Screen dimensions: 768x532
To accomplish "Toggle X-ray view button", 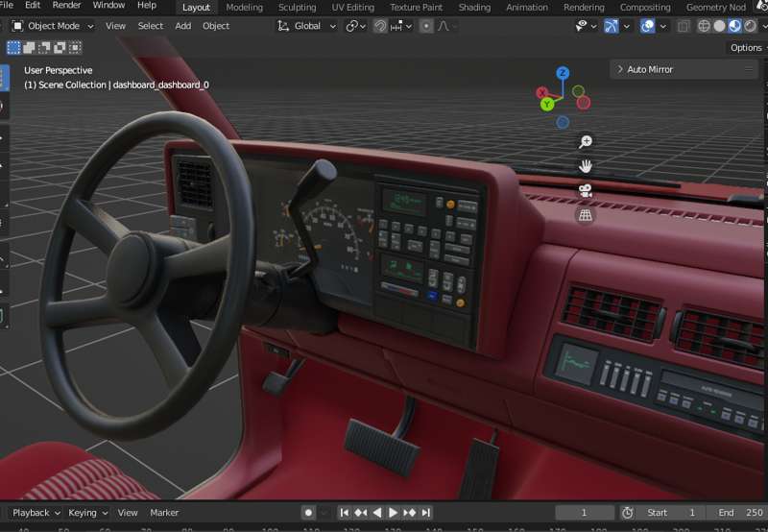I will pyautogui.click(x=684, y=26).
